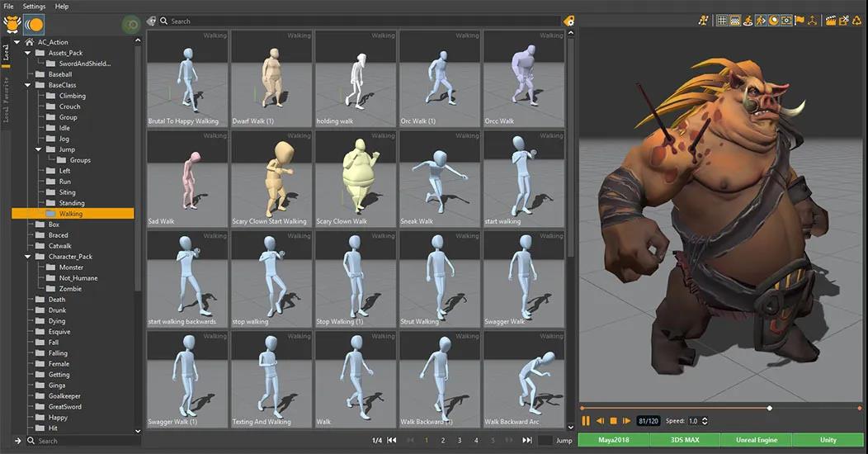868x454 pixels.
Task: Open the Climbing folder in tree
Action: tap(72, 96)
